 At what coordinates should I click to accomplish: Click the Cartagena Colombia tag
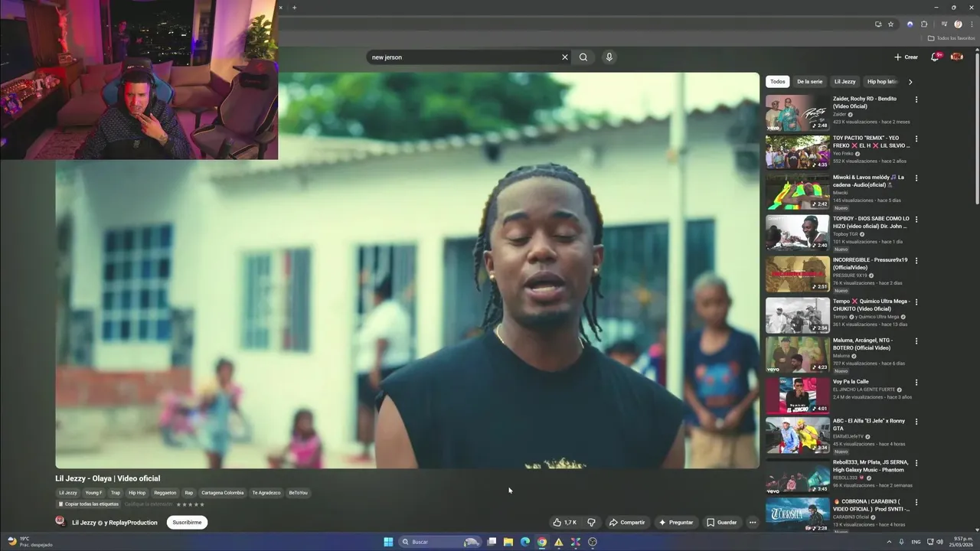coord(222,493)
